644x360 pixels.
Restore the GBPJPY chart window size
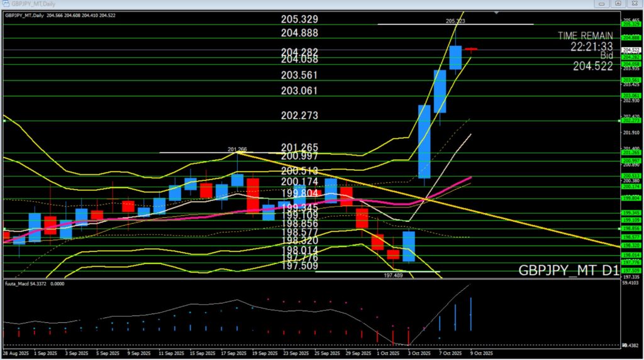(x=619, y=4)
